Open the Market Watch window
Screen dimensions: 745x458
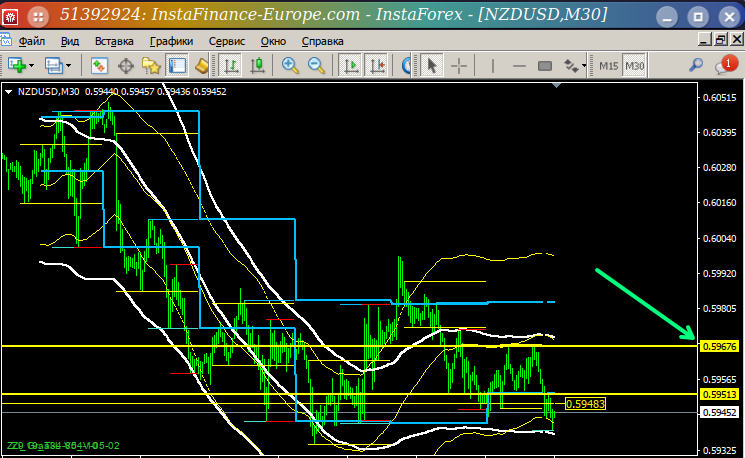[99, 65]
